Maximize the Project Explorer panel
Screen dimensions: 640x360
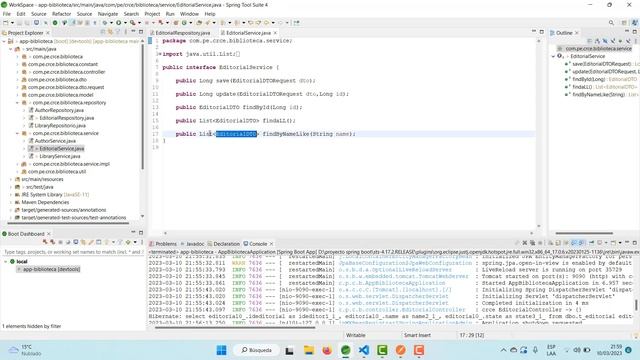[141, 31]
